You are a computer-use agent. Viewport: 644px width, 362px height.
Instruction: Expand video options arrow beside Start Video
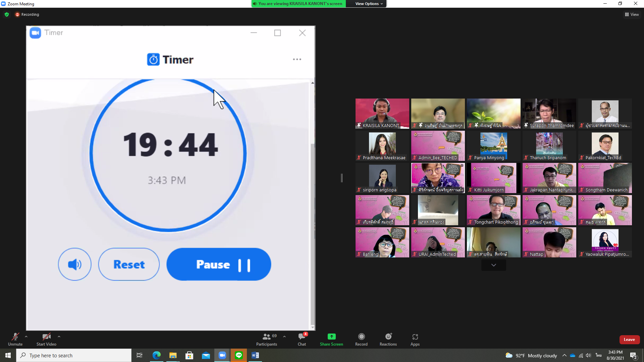click(59, 337)
